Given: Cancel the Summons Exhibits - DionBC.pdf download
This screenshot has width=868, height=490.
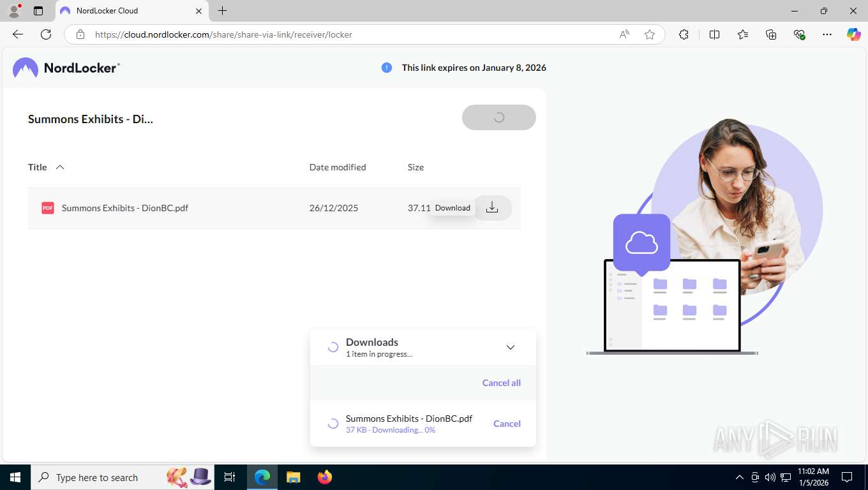Looking at the screenshot, I should 507,424.
